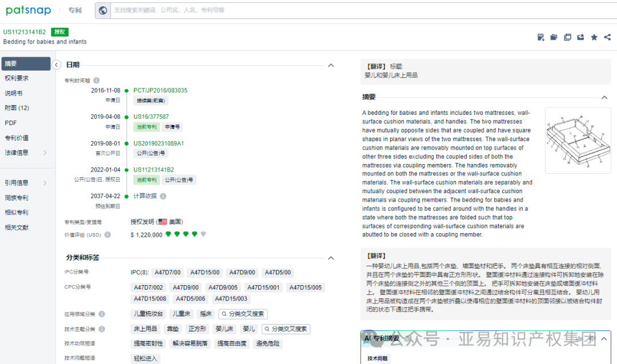Save patent to a folder
This screenshot has width=617, height=364.
pos(554,37)
